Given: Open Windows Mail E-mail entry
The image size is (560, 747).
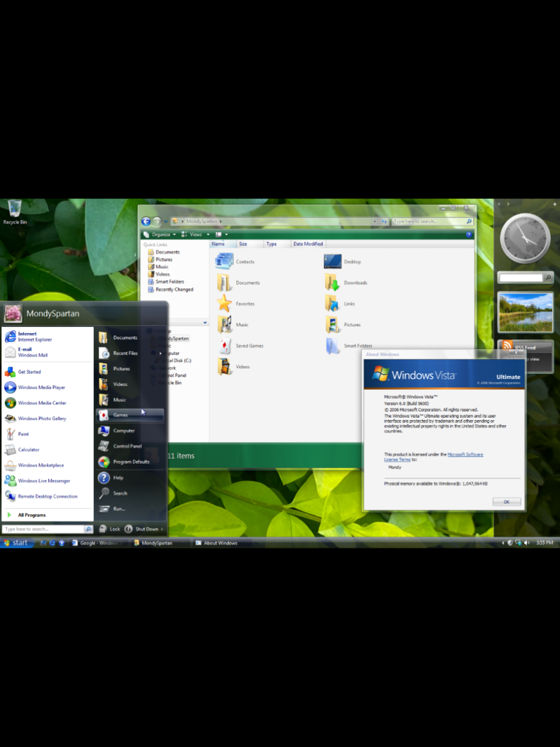Looking at the screenshot, I should pos(48,352).
